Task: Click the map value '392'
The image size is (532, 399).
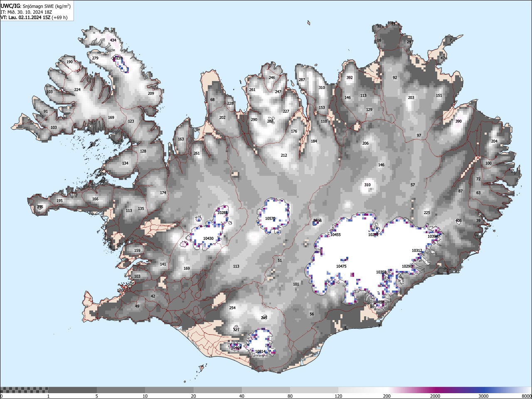Action: pyautogui.click(x=350, y=78)
